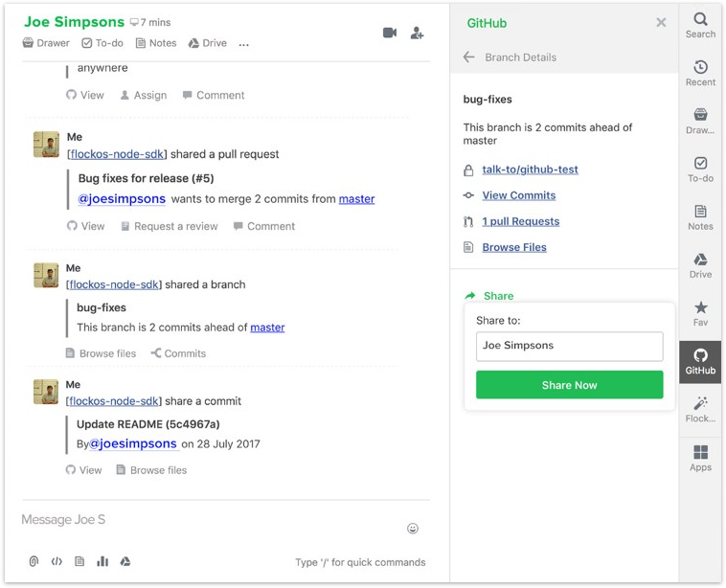The width and height of the screenshot is (726, 588).
Task: Click View next to Assign
Action: click(85, 96)
